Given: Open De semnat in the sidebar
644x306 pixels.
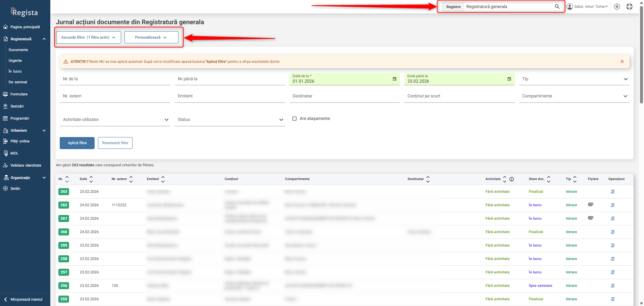Looking at the screenshot, I should point(18,82).
